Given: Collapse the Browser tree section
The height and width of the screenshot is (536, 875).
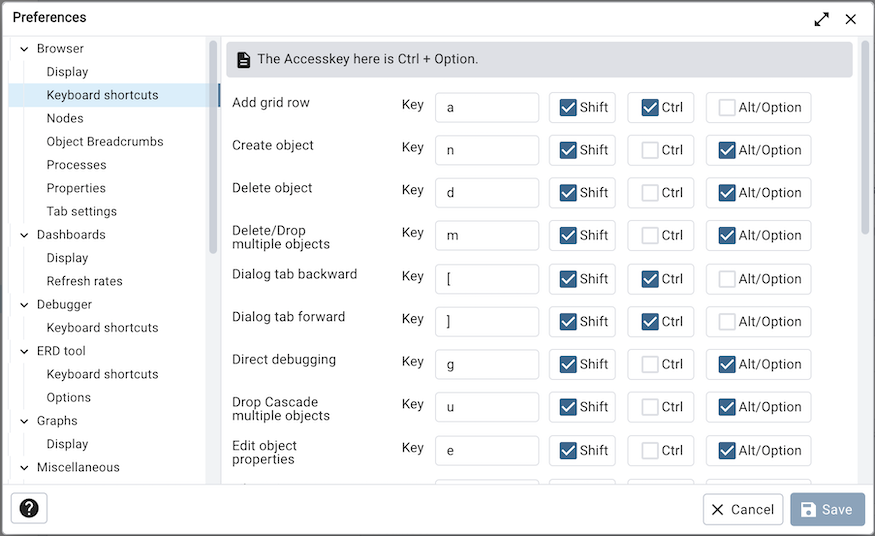Looking at the screenshot, I should tap(24, 49).
